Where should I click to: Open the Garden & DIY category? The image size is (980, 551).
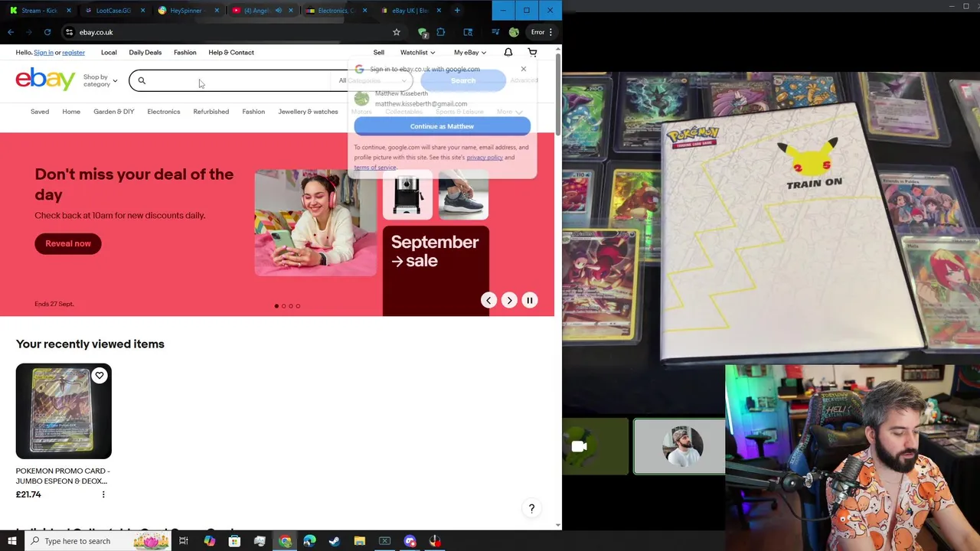point(114,112)
